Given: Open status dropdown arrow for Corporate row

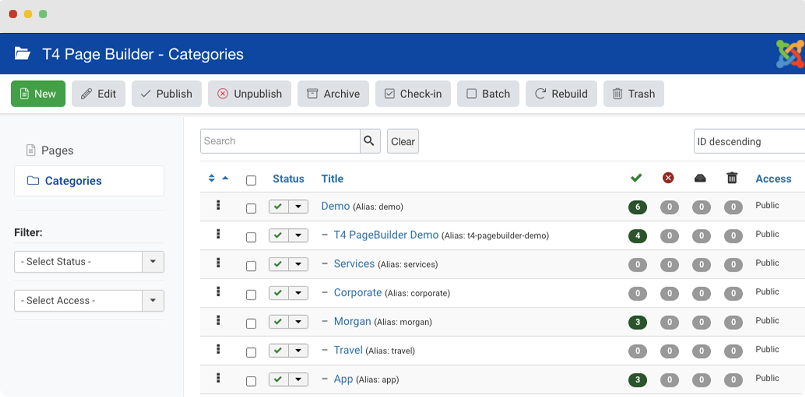Looking at the screenshot, I should (x=298, y=293).
